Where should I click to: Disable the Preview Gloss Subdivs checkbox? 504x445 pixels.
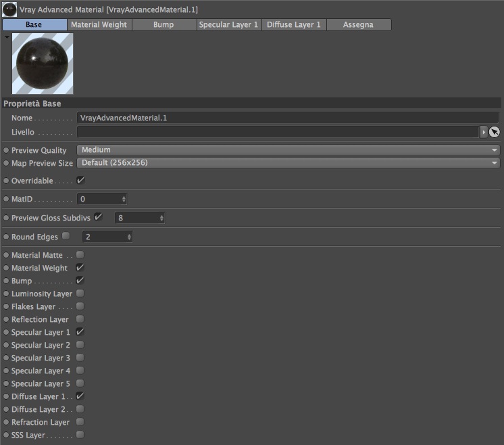tap(98, 217)
